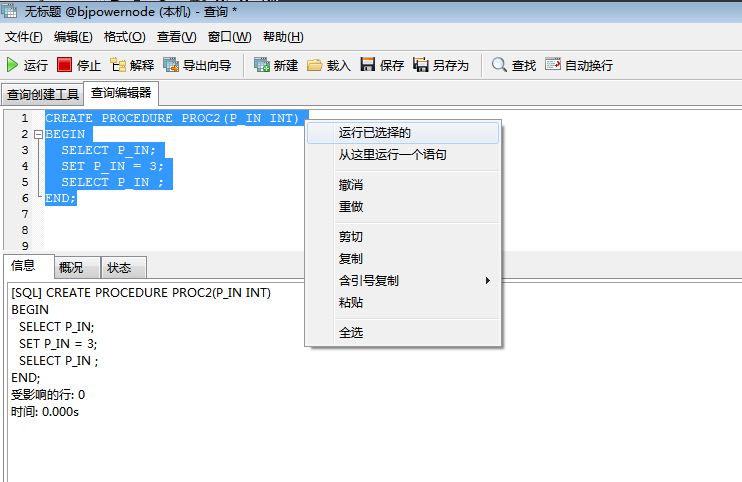Select 重做 from context menu

click(403, 207)
